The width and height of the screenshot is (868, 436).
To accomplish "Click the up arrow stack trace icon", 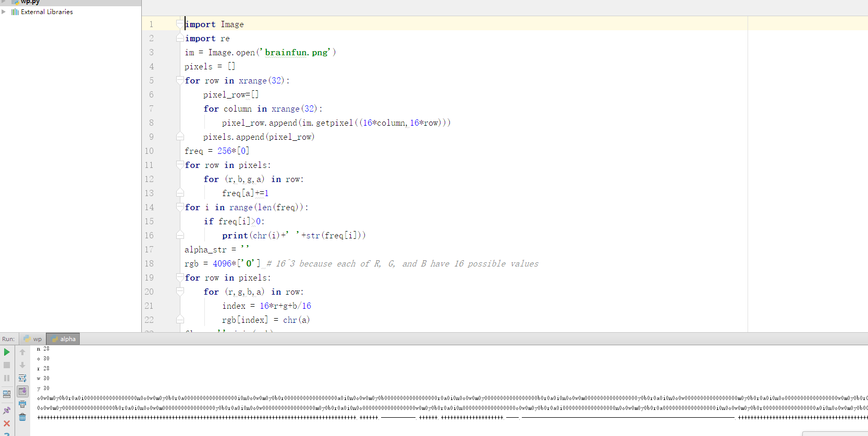I will point(22,352).
